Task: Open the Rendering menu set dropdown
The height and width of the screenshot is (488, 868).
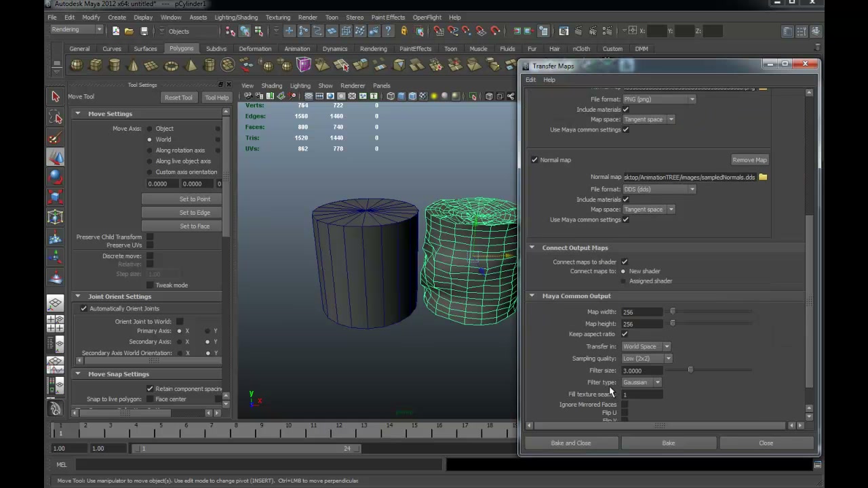Action: pos(77,30)
